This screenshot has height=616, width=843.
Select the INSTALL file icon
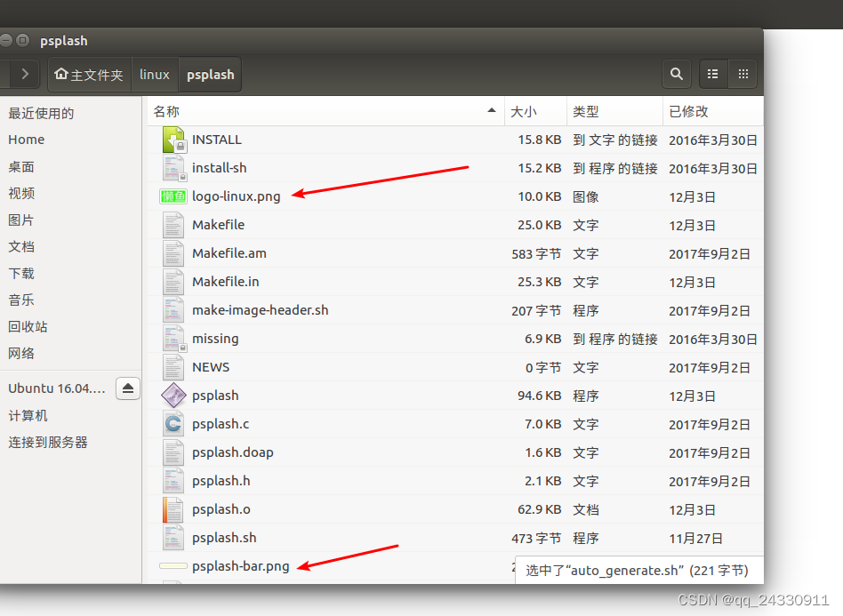coord(173,140)
